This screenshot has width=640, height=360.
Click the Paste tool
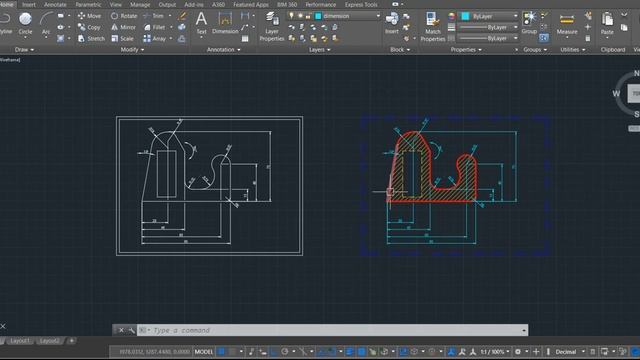click(x=607, y=24)
